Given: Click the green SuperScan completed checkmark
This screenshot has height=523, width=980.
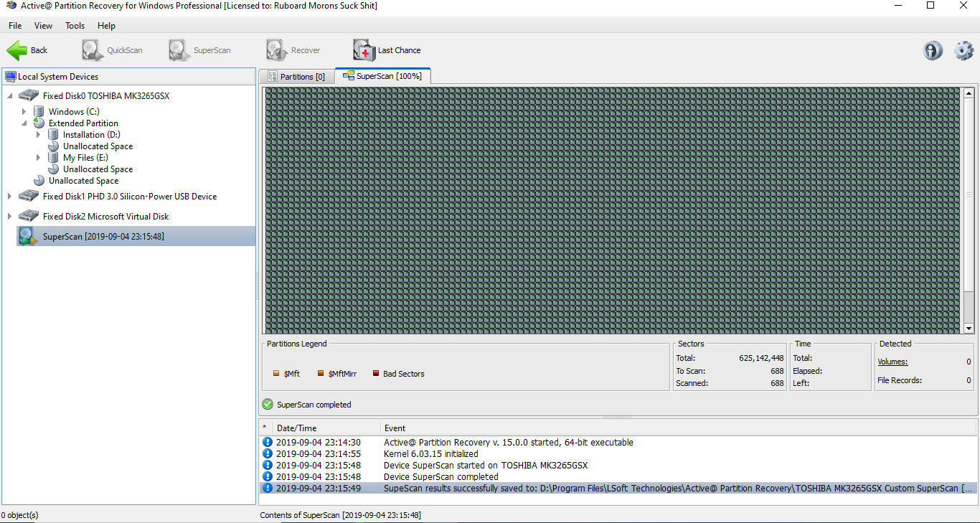Looking at the screenshot, I should click(x=268, y=404).
